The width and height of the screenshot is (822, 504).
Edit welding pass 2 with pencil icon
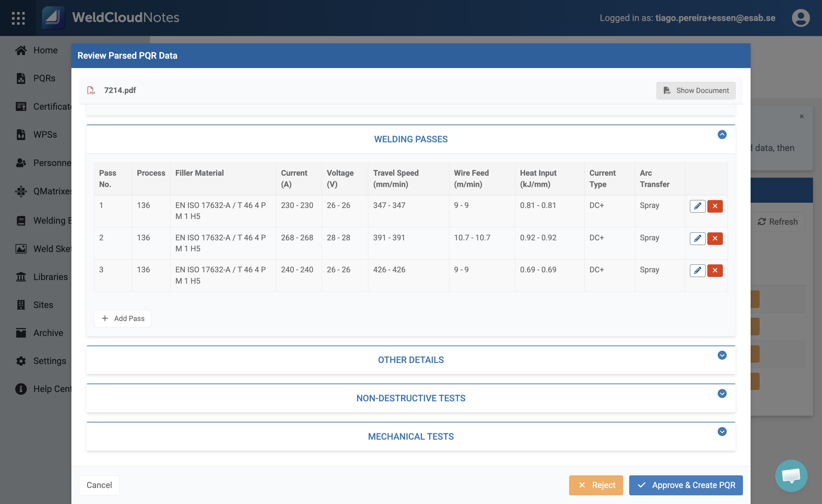click(697, 238)
